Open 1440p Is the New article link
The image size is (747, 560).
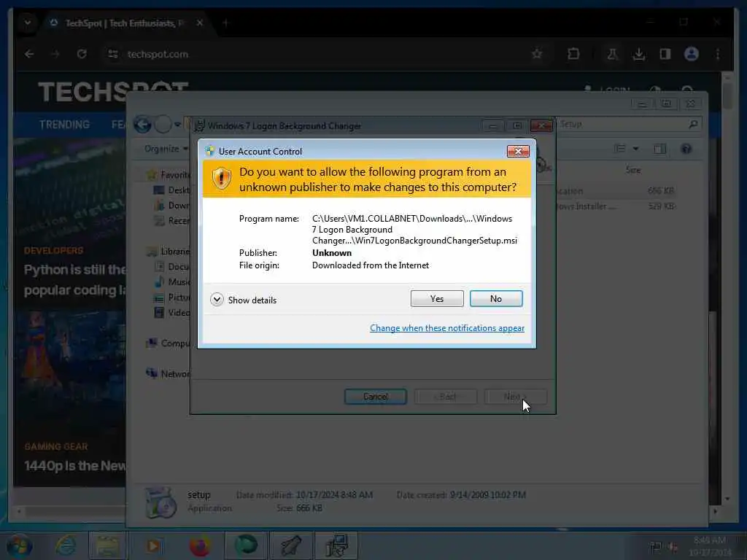[75, 466]
